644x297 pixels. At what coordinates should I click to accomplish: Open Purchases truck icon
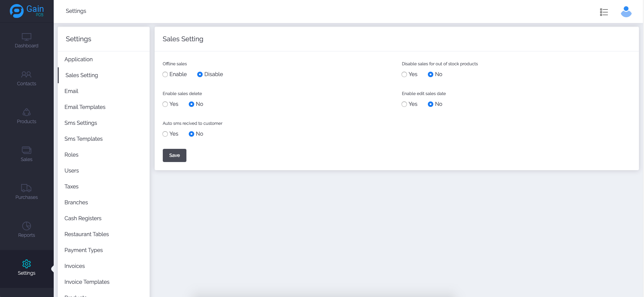[x=26, y=188]
